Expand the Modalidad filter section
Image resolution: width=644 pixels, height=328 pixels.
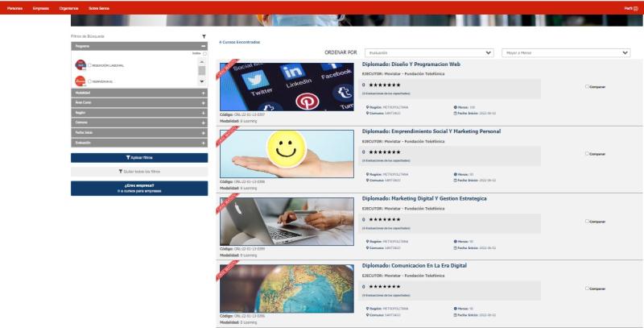point(204,93)
